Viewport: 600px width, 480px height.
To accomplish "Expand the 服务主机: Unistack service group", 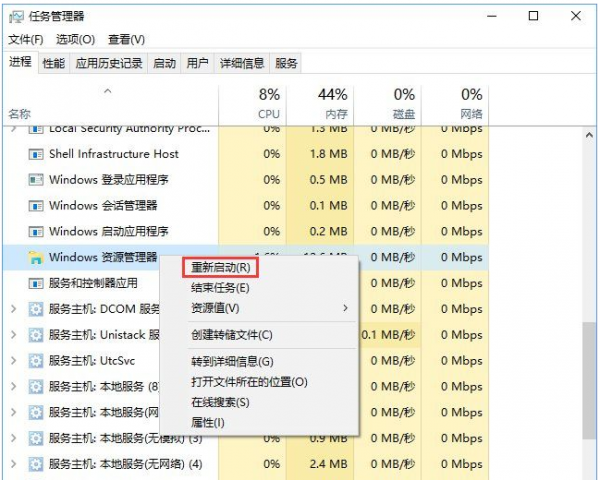I will (x=13, y=335).
